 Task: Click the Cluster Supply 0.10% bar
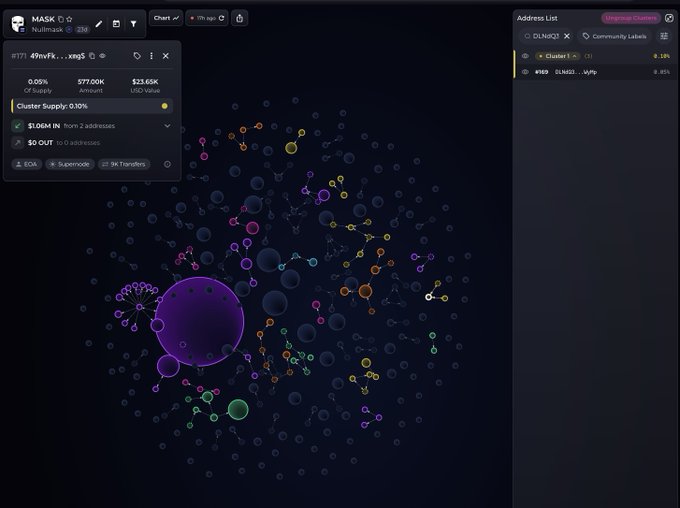click(92, 106)
